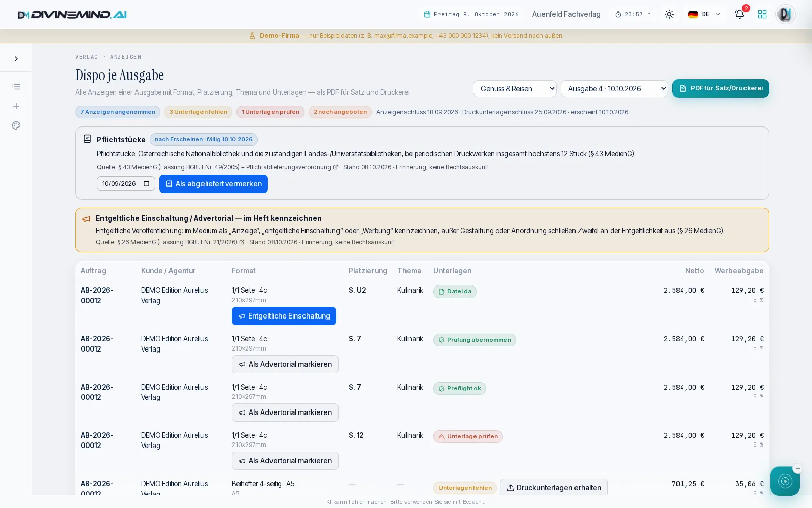
Task: Open the Genuss & Reisen magazine dropdown
Action: point(515,88)
